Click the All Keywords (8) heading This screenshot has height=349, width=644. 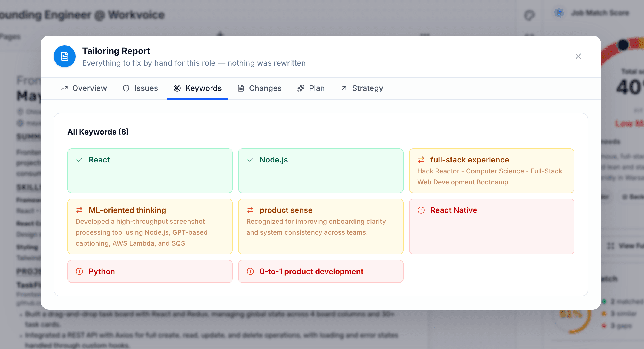click(x=98, y=132)
